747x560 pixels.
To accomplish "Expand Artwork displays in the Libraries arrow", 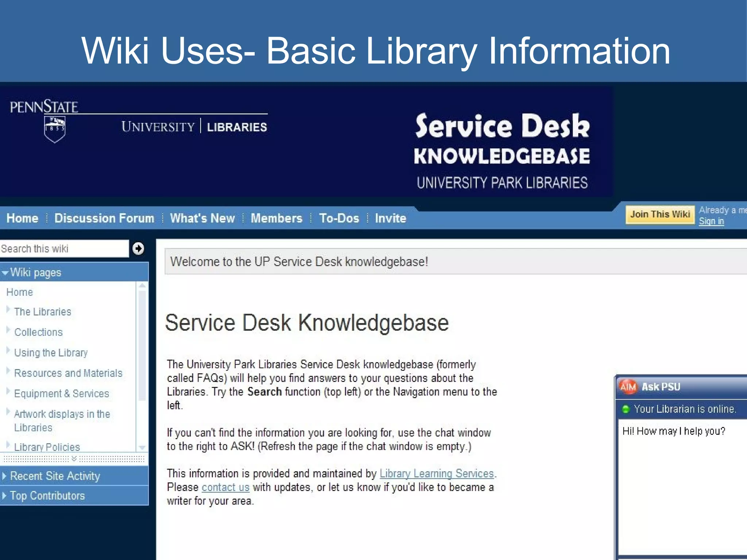I will click(8, 412).
